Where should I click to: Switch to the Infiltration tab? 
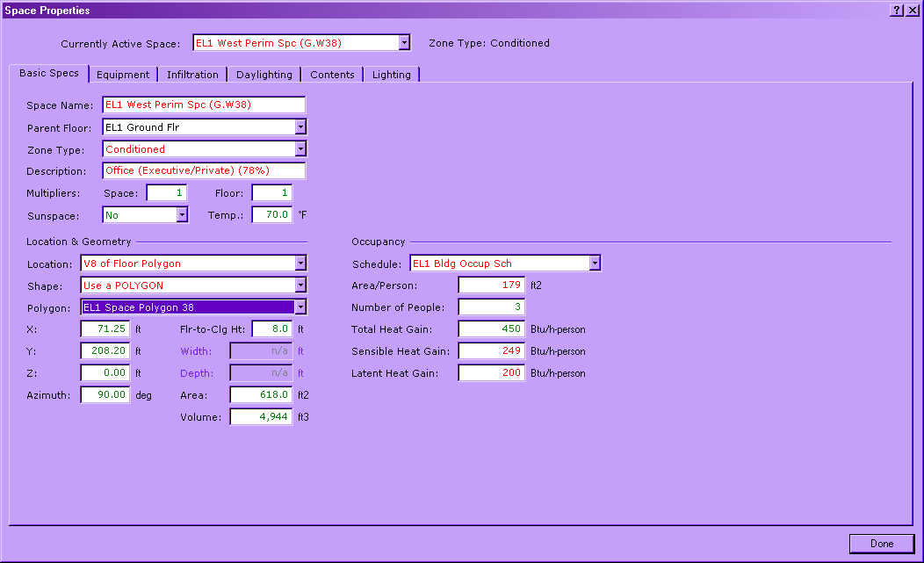(x=192, y=75)
